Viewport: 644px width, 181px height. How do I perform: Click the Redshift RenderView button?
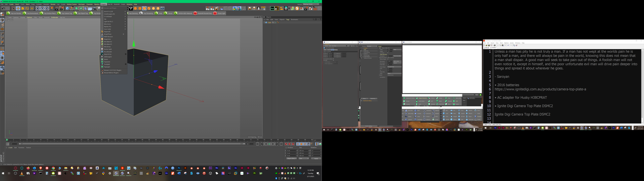coord(203,13)
